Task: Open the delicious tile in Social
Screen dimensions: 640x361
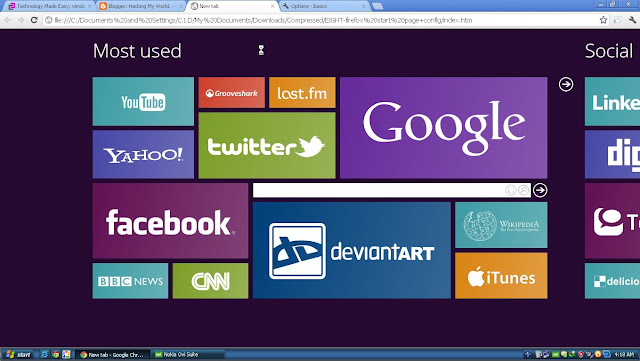Action: pos(612,281)
